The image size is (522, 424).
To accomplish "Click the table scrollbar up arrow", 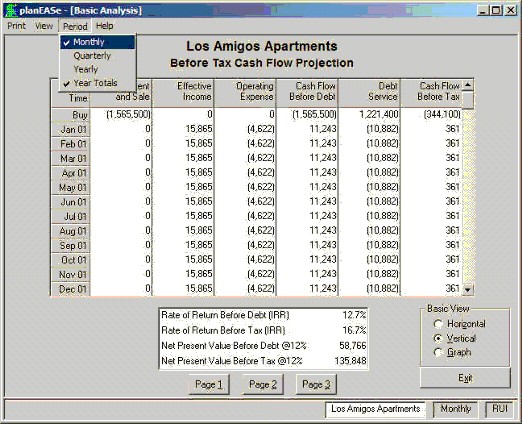I will click(x=468, y=85).
